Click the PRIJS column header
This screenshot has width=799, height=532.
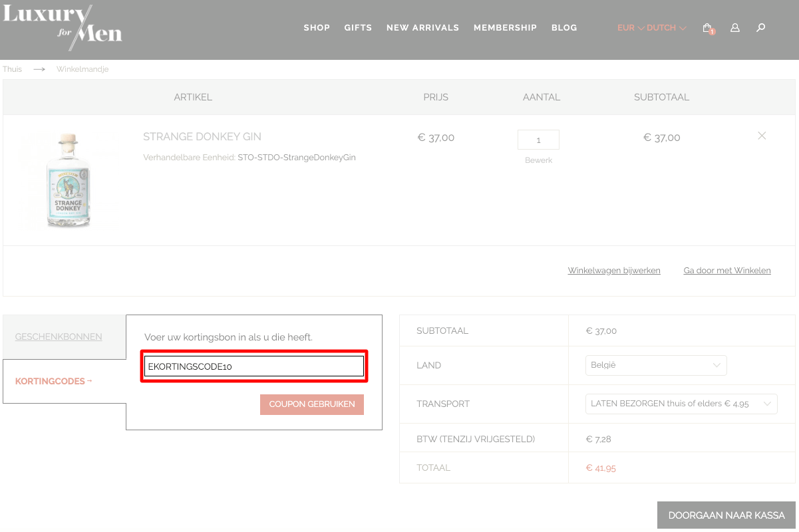436,97
